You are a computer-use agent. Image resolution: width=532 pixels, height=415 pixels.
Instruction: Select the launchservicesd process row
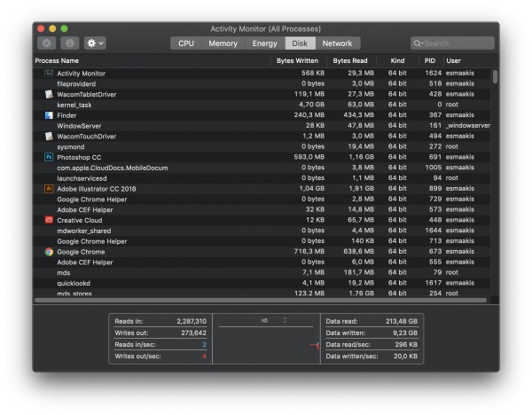pos(262,178)
